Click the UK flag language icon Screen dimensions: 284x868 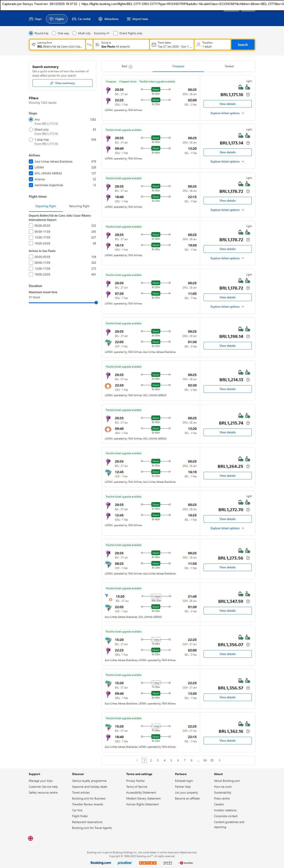[30, 838]
